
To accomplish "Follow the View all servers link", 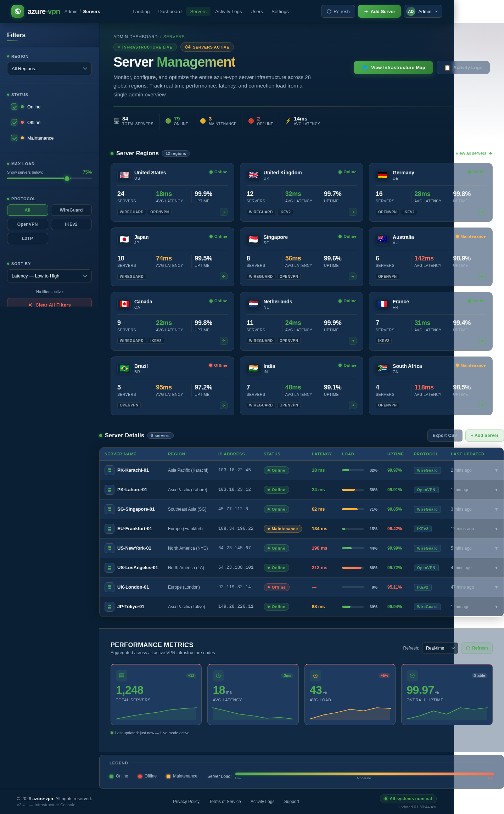I will tap(474, 153).
